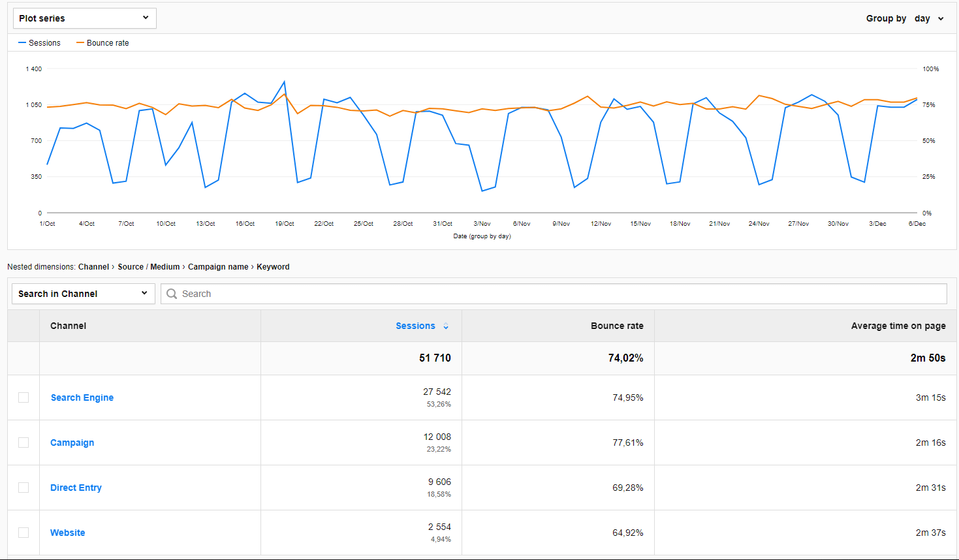Open the Search Engine channel link
This screenshot has height=560, width=959.
click(x=82, y=397)
